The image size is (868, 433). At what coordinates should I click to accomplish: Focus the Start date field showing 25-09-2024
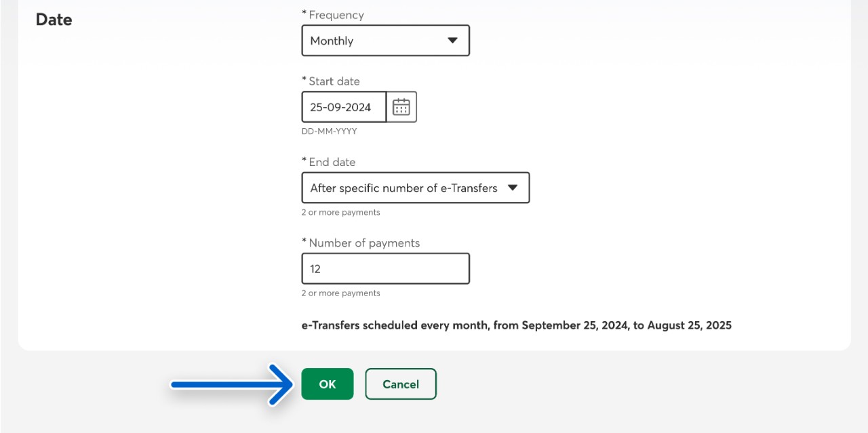point(343,107)
